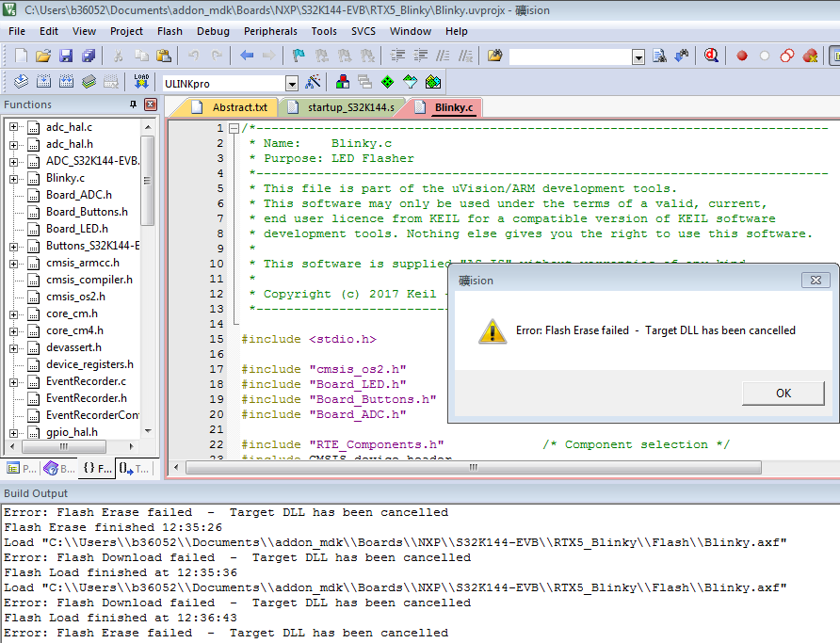Click the Save All icon
840x643 pixels.
(88, 56)
